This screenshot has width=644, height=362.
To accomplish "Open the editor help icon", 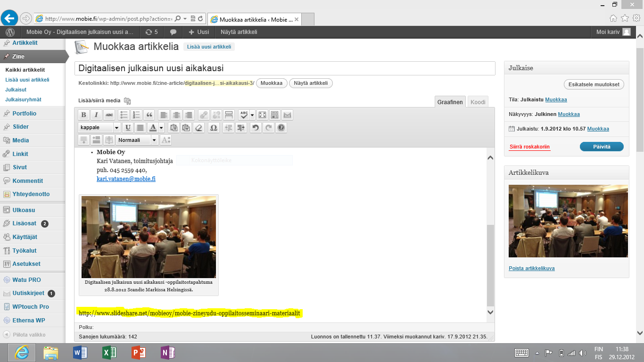I will tap(281, 128).
